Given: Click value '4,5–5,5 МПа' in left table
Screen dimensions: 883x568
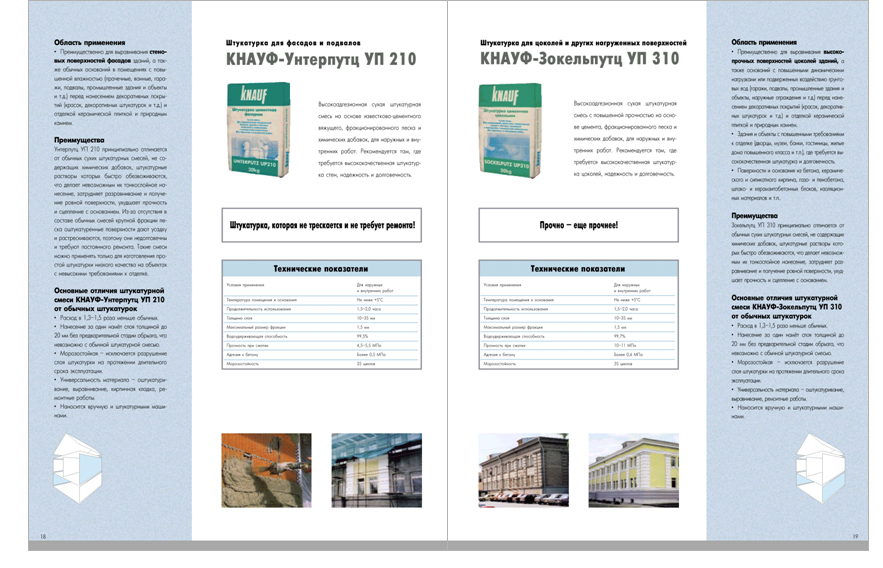Looking at the screenshot, I should (x=369, y=346).
